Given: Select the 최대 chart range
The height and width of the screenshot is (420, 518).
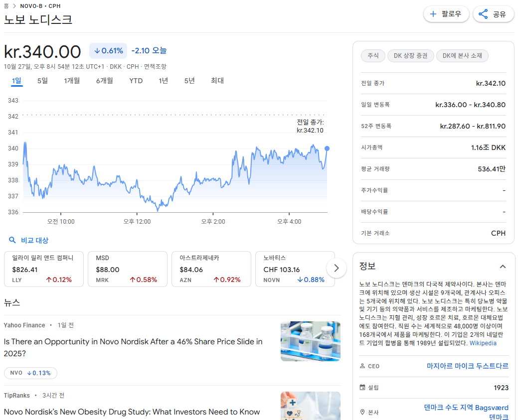Looking at the screenshot, I should (217, 81).
